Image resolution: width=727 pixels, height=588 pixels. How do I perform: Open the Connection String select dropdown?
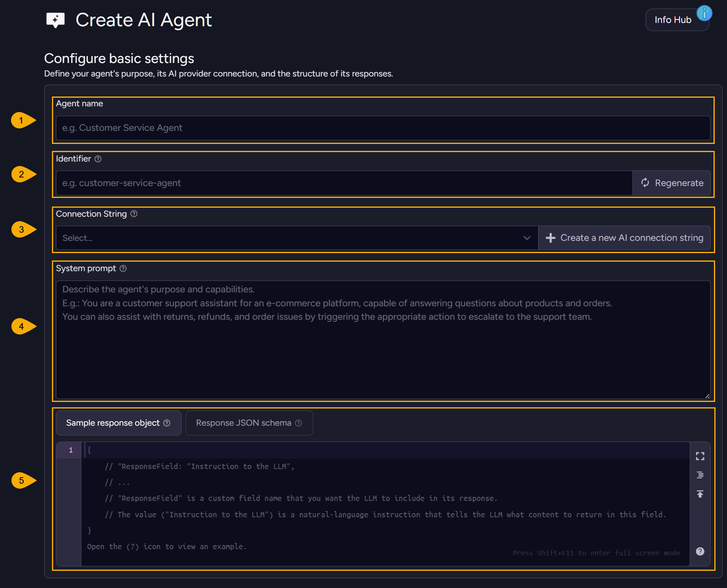[297, 238]
